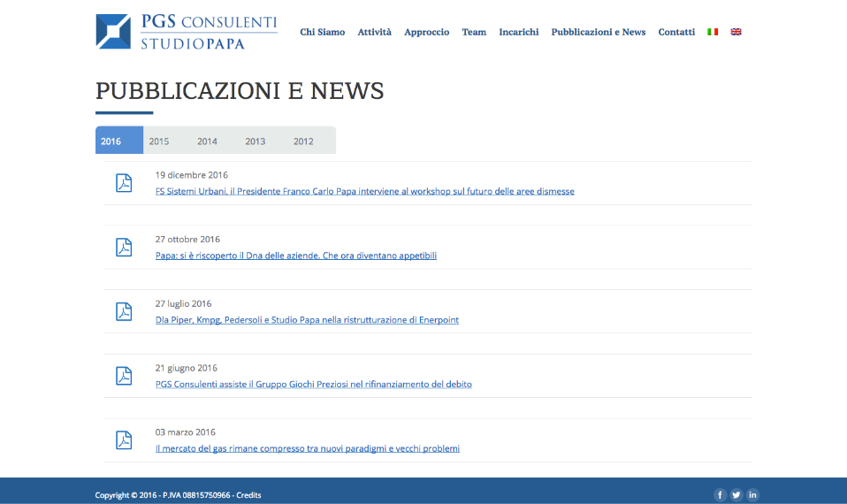Switch language with the Italian flag
The image size is (847, 504).
pos(713,32)
